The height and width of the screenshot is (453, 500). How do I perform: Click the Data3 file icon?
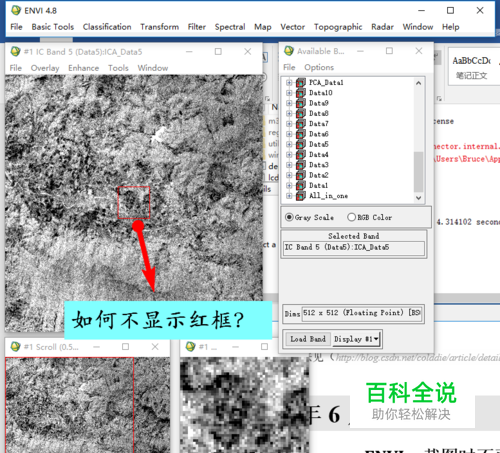click(x=301, y=165)
